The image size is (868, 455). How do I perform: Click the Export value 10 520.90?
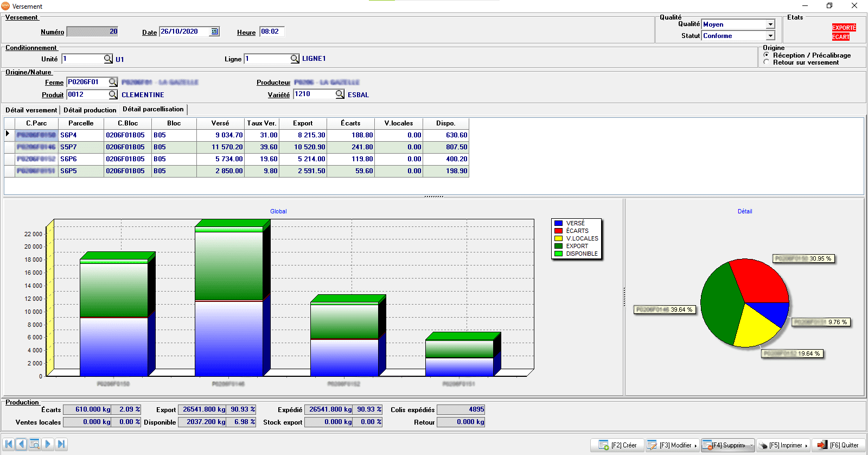303,147
